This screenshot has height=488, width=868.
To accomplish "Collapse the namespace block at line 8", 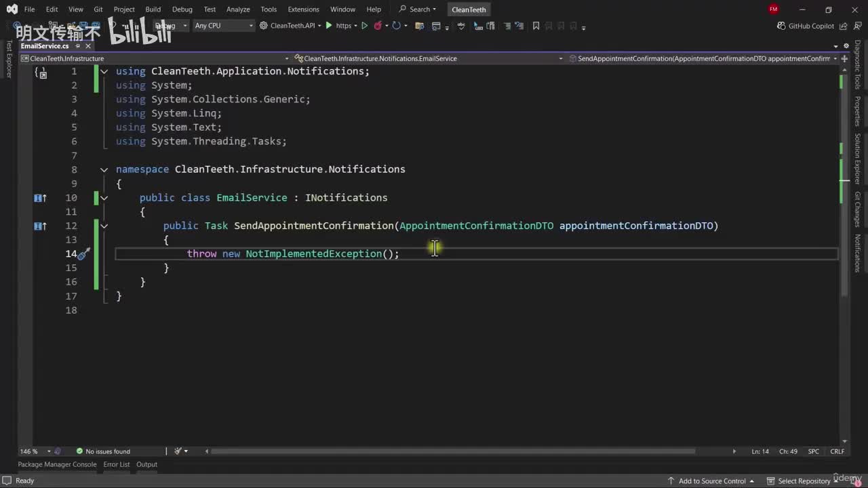I will tap(104, 169).
